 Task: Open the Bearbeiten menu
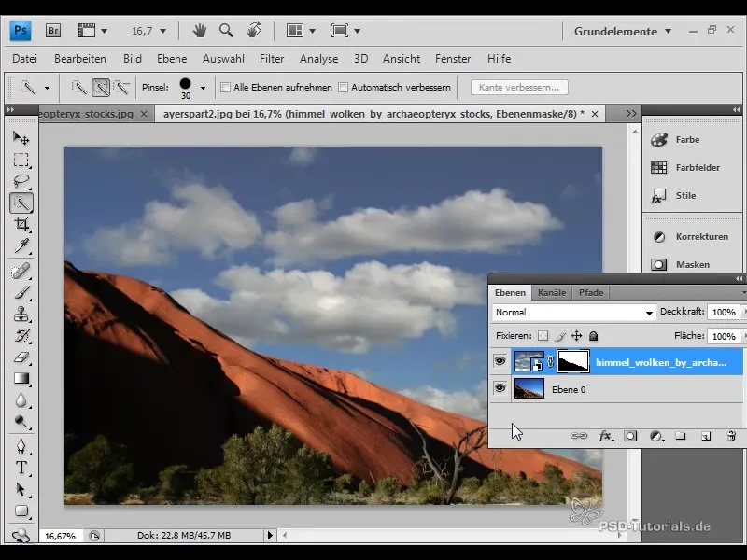[80, 59]
